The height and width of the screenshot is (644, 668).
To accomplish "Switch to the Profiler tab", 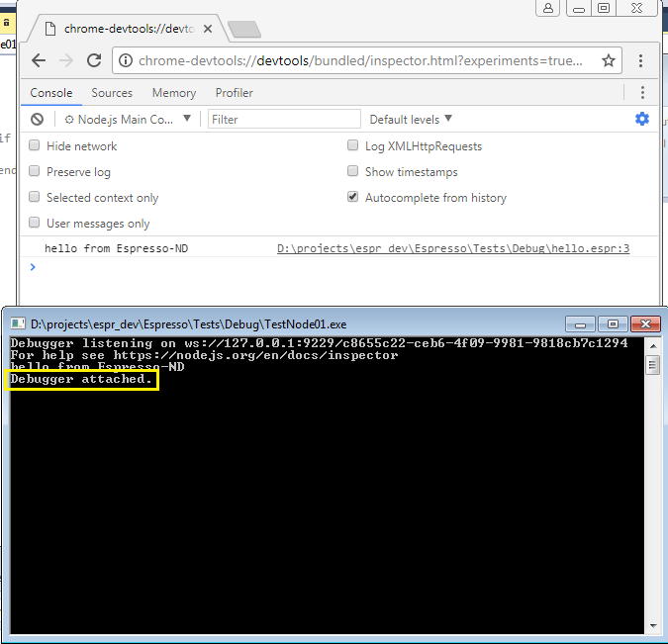I will pos(235,93).
